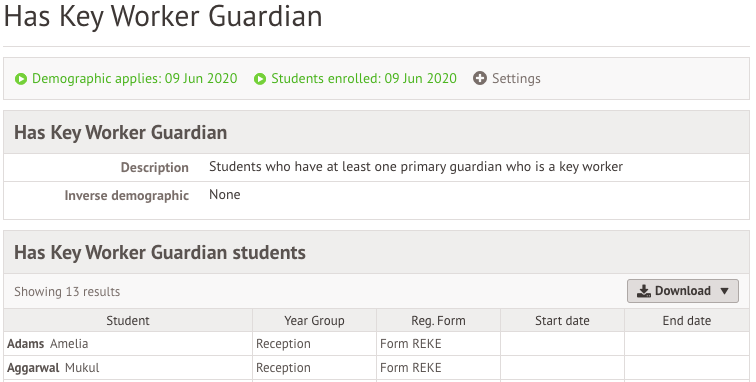Click the Inverse demographic None value
This screenshot has width=756, height=382.
click(x=225, y=195)
